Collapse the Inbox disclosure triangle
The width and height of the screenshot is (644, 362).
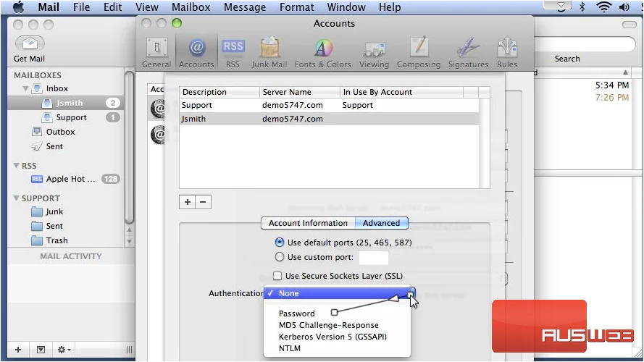coord(25,88)
